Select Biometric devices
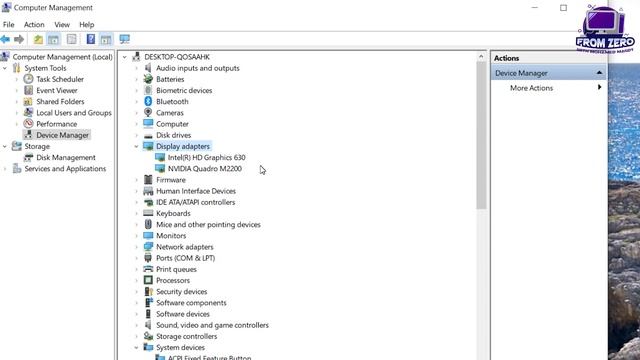The width and height of the screenshot is (640, 360). click(x=184, y=90)
